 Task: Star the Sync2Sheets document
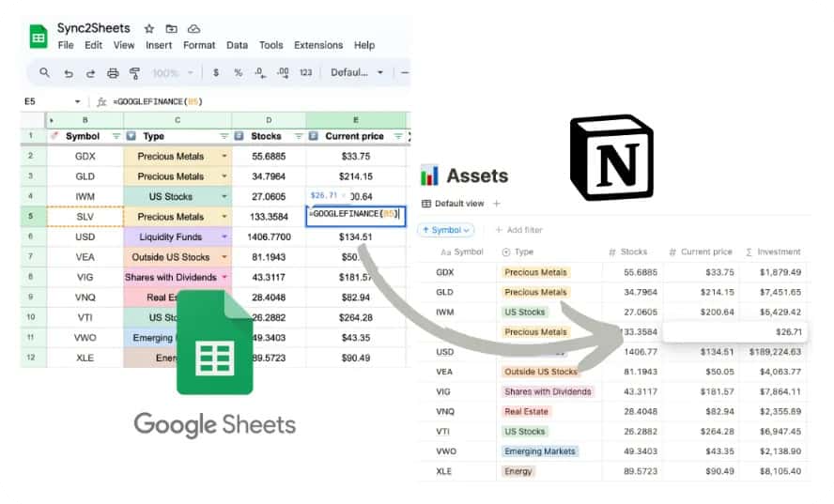coord(149,29)
